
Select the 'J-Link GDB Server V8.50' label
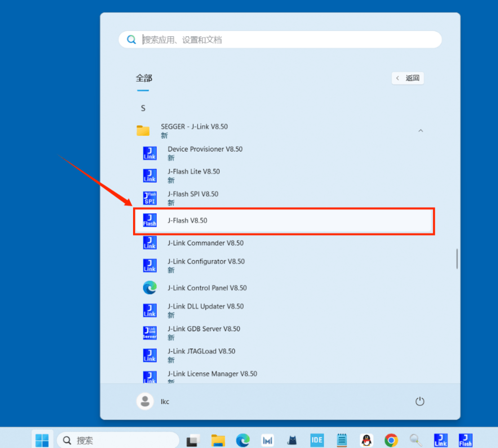click(x=204, y=329)
